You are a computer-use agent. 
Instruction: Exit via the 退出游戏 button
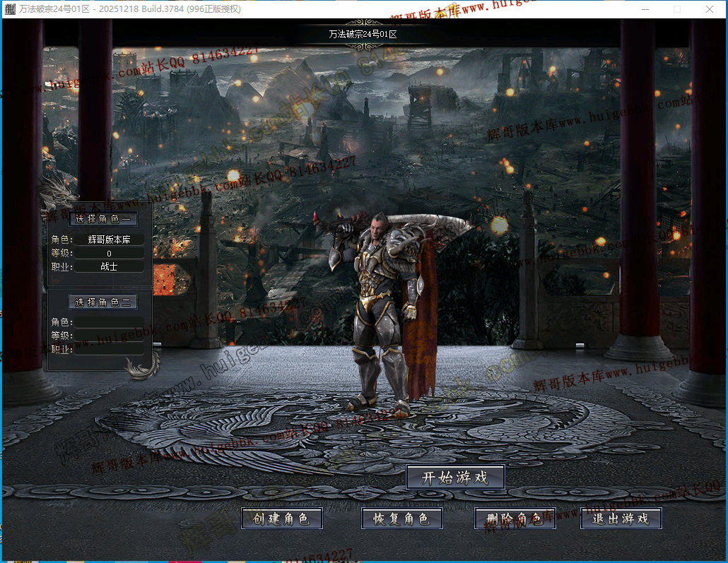tap(621, 518)
